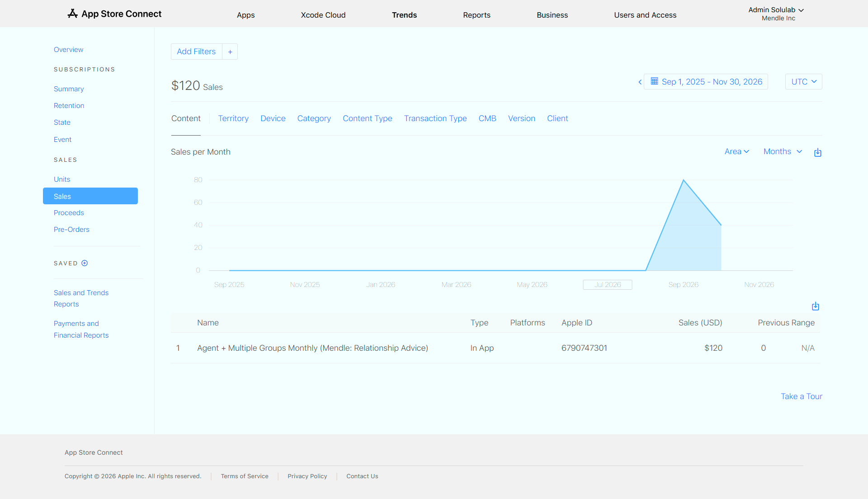Viewport: 868px width, 499px height.
Task: Switch to the Category tab
Action: click(314, 118)
